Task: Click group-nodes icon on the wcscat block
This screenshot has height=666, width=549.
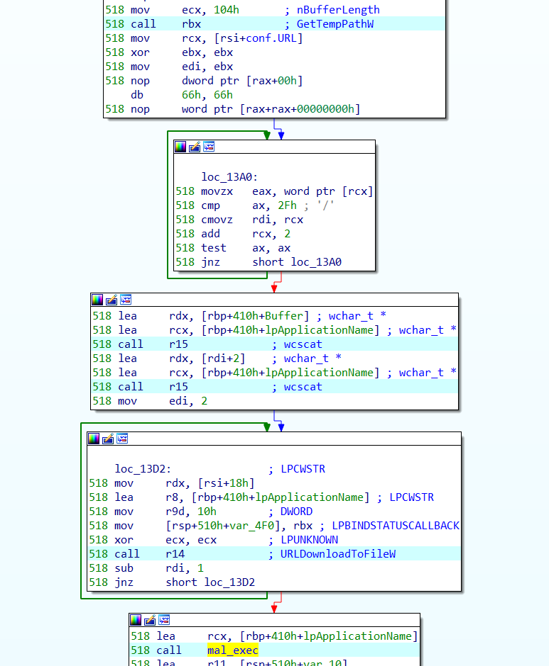Action: 126,300
